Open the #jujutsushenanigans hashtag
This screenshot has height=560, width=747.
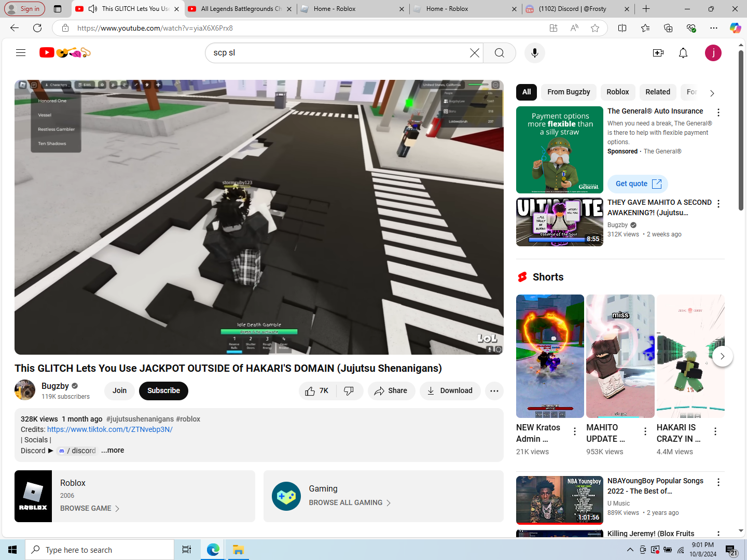pos(140,419)
